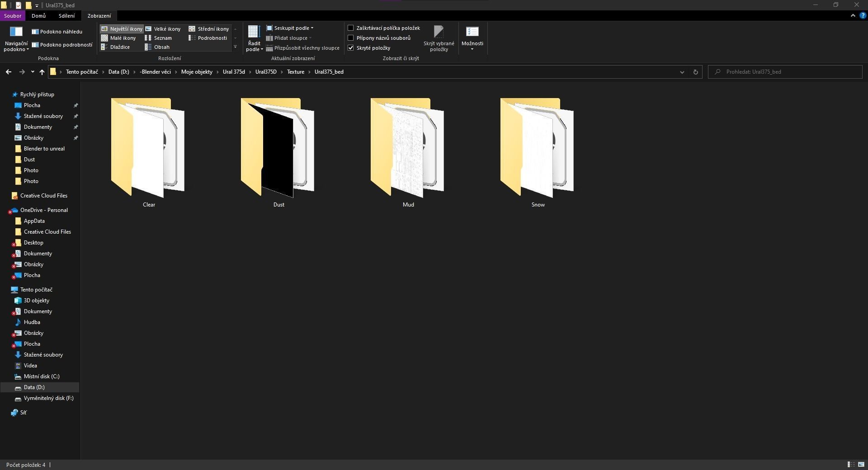Click Přizpůsobit všechny sloupce
The width and height of the screenshot is (868, 470).
302,48
